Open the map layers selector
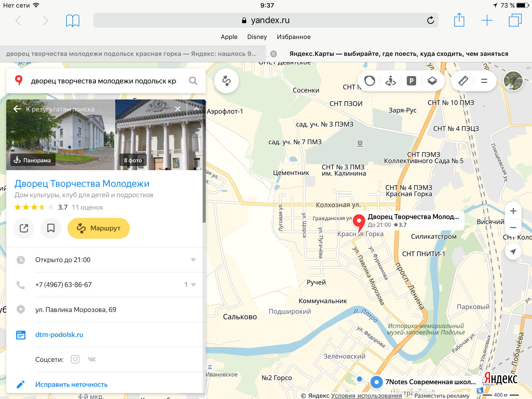The image size is (532, 399). [432, 81]
